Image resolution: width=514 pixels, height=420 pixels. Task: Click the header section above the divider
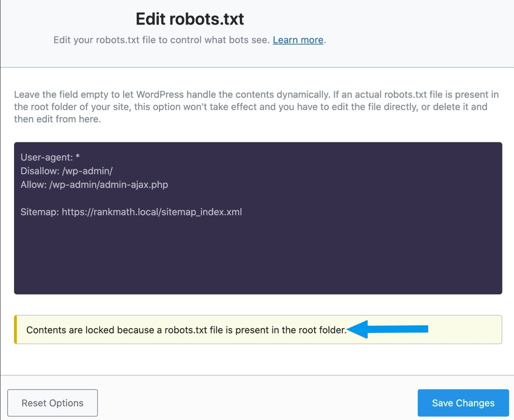257,56
